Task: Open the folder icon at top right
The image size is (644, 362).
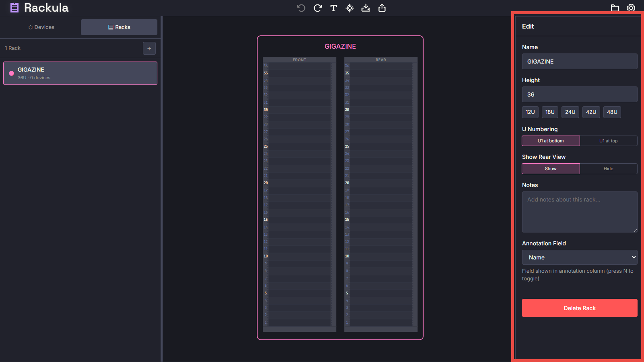Action: coord(615,8)
